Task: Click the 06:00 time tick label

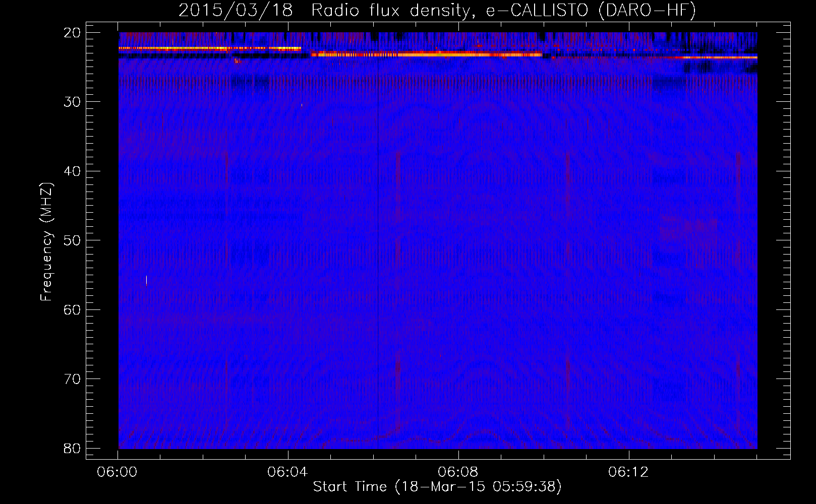Action: coord(118,472)
